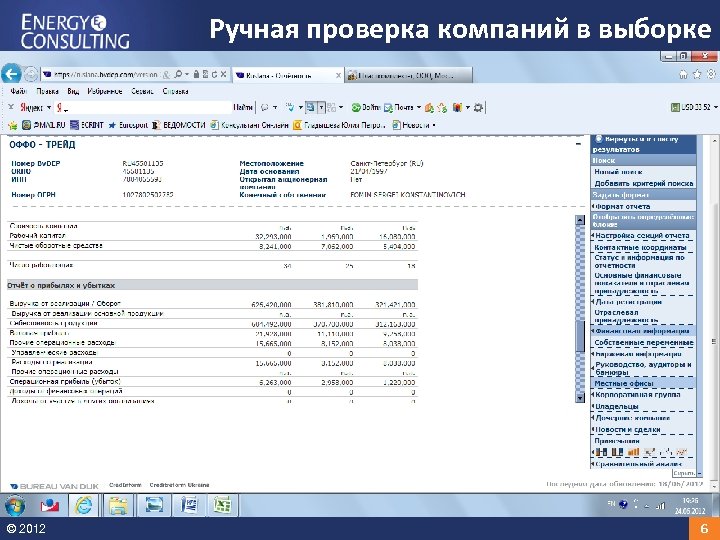Open the Почта dropdown arrow
This screenshot has width=720, height=540.
pyautogui.click(x=419, y=107)
